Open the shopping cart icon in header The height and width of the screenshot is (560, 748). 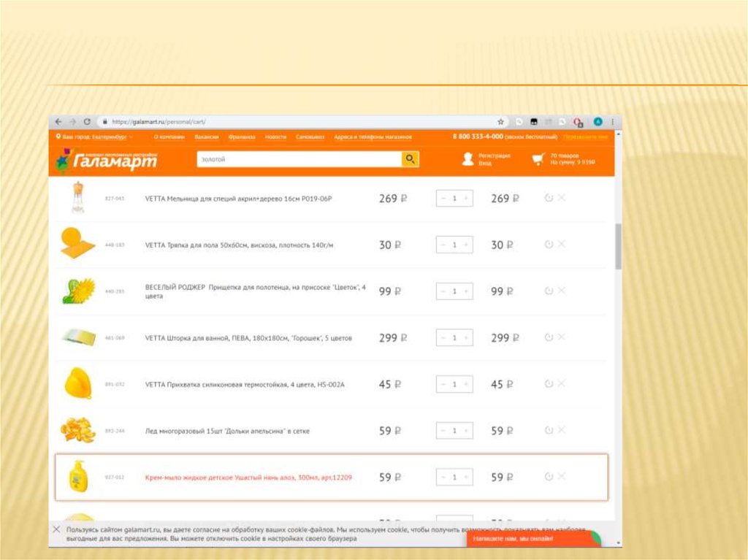pyautogui.click(x=539, y=159)
